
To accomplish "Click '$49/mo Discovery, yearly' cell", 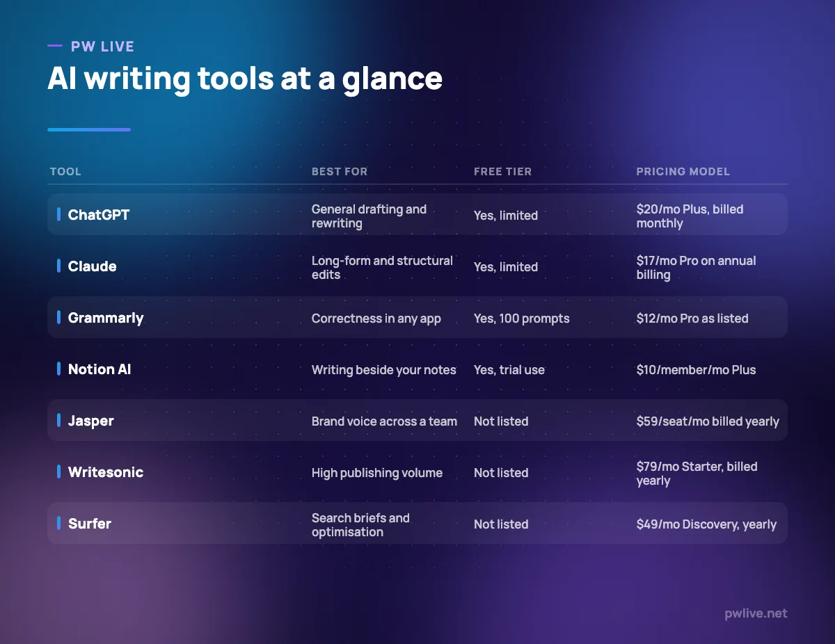I will point(707,524).
